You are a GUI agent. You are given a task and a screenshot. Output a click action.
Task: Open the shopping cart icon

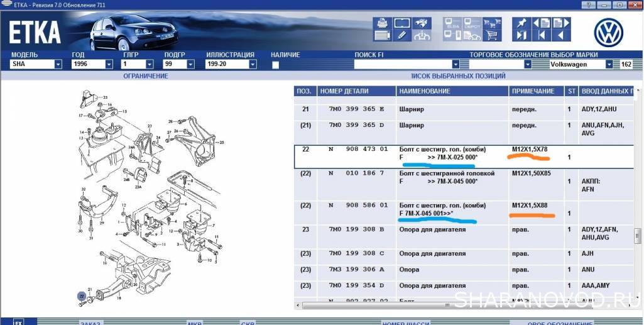coord(493,35)
